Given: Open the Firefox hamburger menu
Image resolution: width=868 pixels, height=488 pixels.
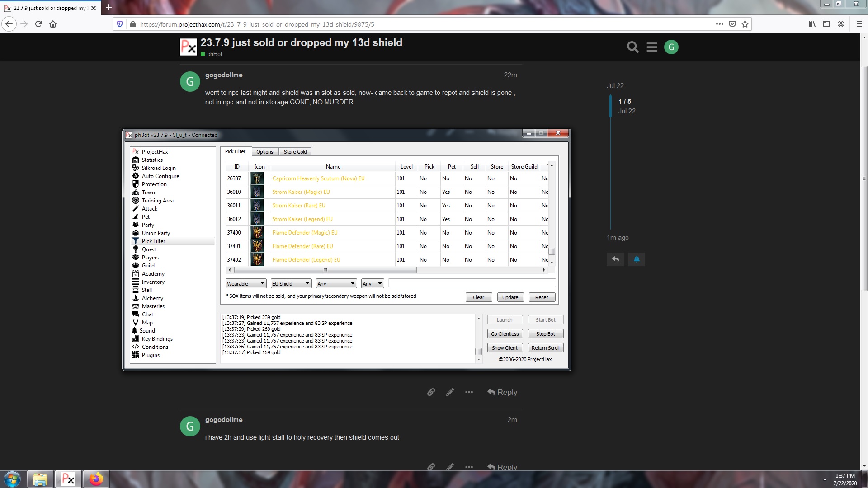Looking at the screenshot, I should click(x=859, y=24).
